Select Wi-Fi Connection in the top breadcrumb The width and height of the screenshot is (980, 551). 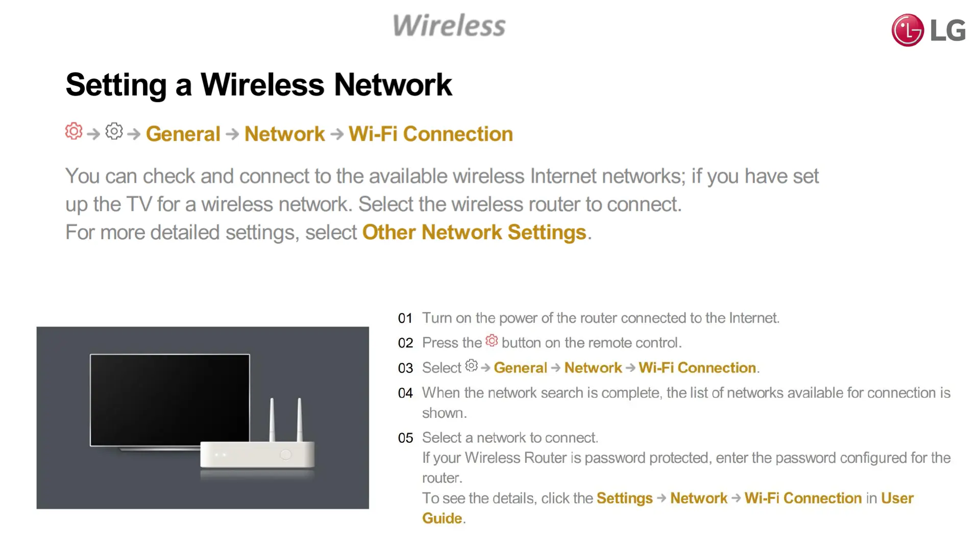pyautogui.click(x=431, y=134)
